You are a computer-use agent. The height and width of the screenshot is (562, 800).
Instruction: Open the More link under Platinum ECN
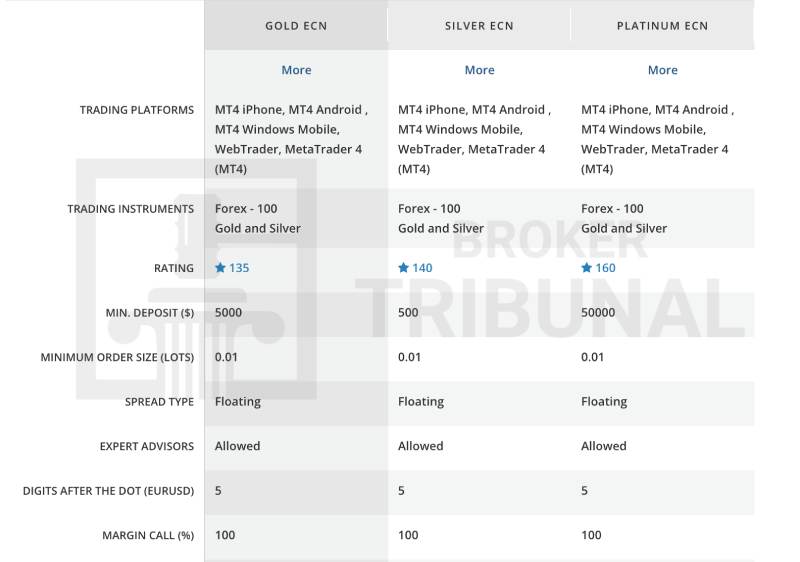click(662, 70)
